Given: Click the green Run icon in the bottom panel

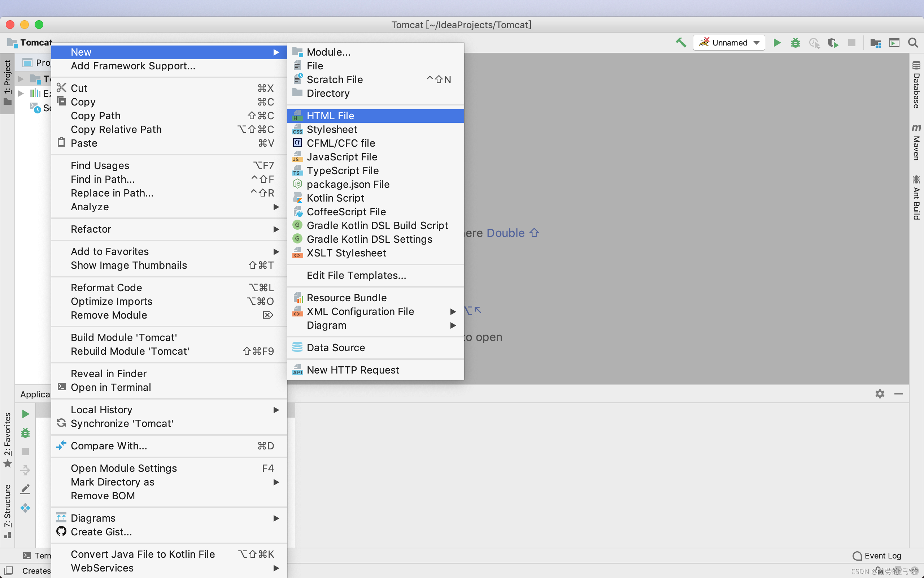Looking at the screenshot, I should (25, 414).
